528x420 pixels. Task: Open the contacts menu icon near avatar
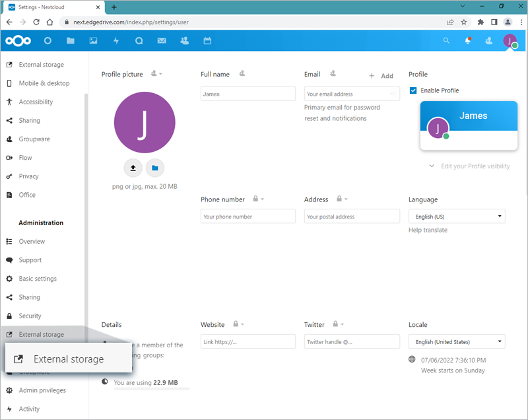[488, 41]
